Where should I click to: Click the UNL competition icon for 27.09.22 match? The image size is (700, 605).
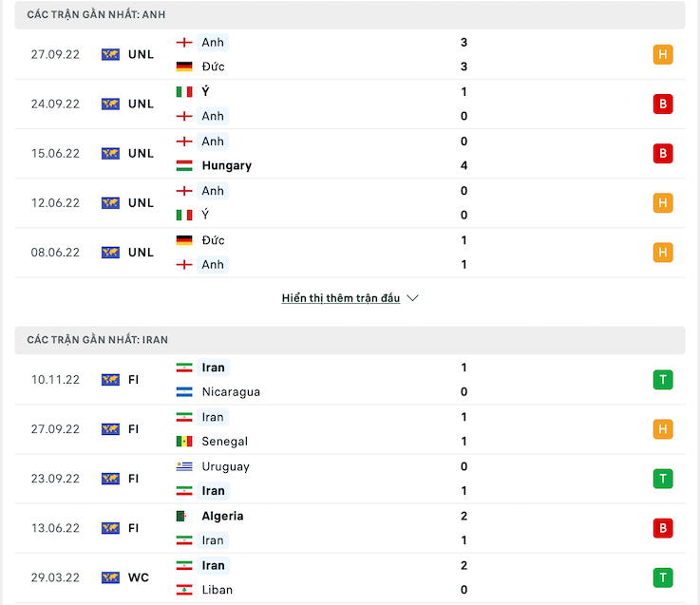pyautogui.click(x=111, y=54)
